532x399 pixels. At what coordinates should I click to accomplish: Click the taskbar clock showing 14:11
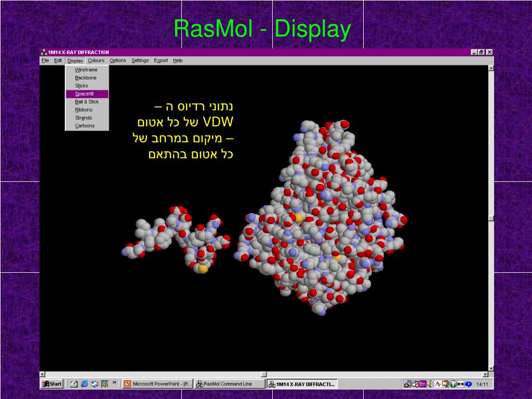482,384
